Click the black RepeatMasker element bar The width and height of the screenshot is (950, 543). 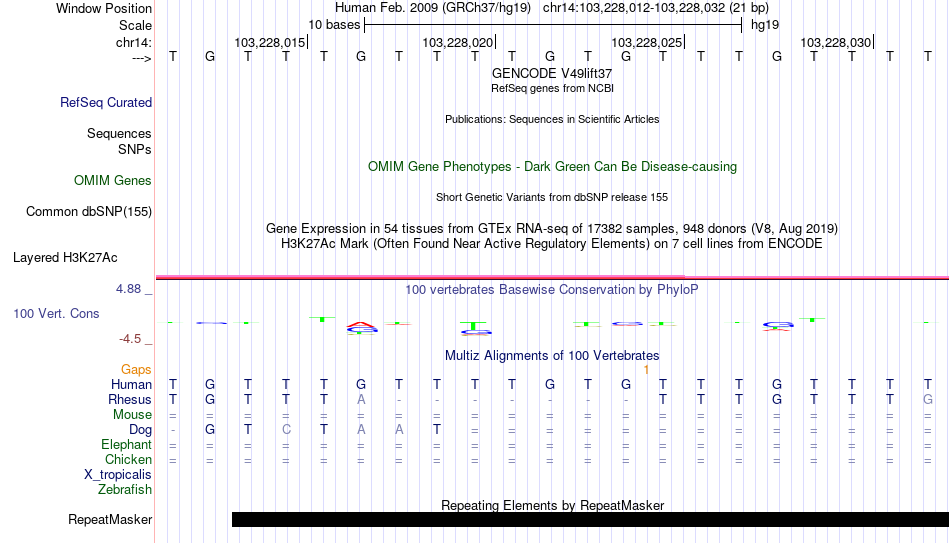pos(591,519)
